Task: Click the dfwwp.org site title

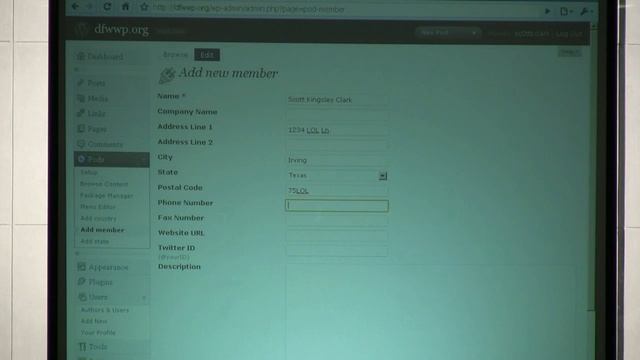Action: coord(121,30)
